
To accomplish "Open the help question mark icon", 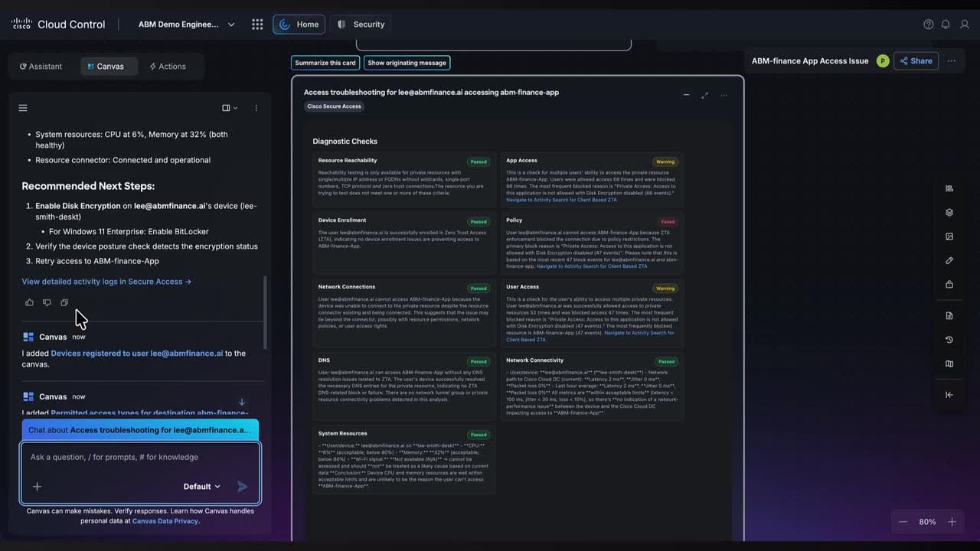I will [x=929, y=24].
